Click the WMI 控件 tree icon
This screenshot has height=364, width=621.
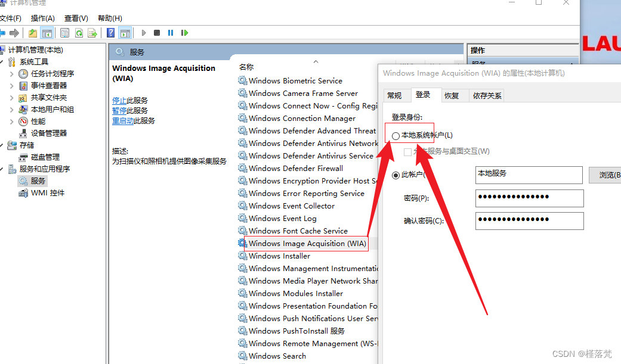(x=23, y=193)
